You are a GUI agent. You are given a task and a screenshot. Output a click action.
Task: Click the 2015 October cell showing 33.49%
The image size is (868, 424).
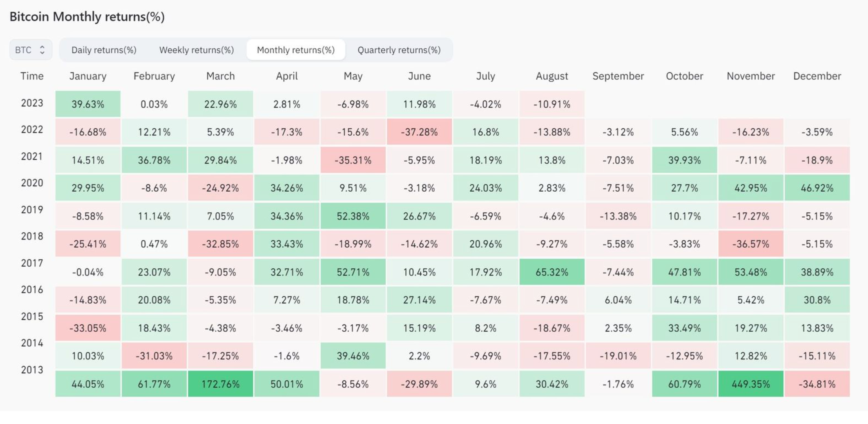point(684,327)
